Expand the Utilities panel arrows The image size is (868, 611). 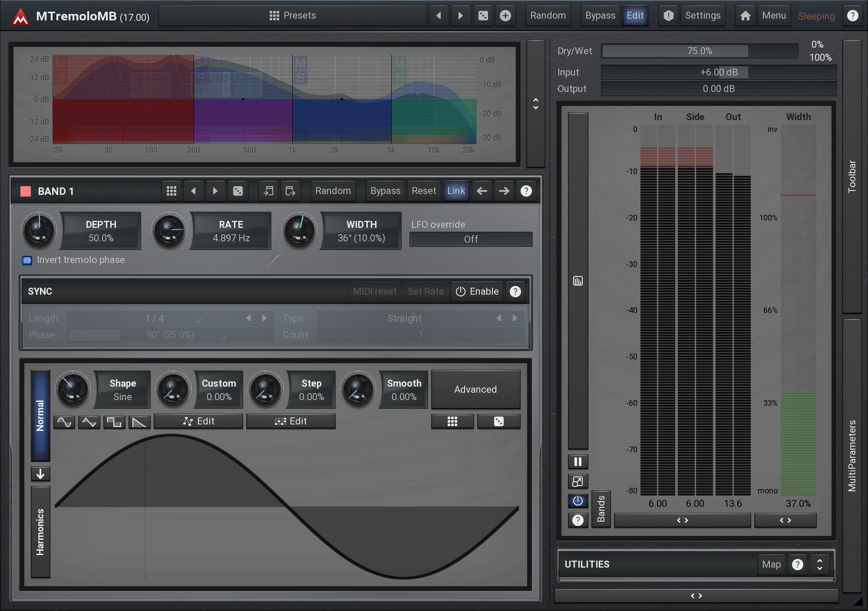coord(819,565)
